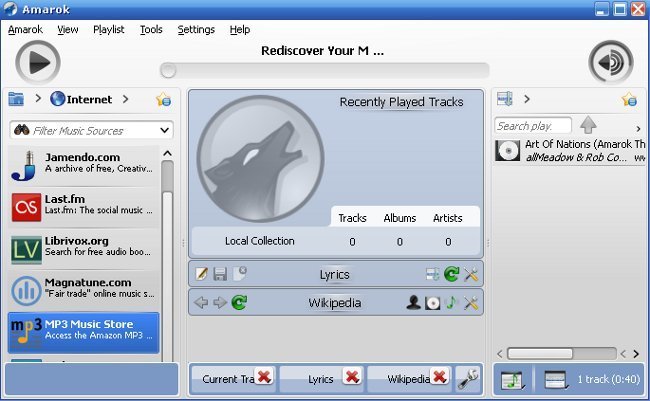Click the playlist panel breadcrumb icon

(x=504, y=99)
